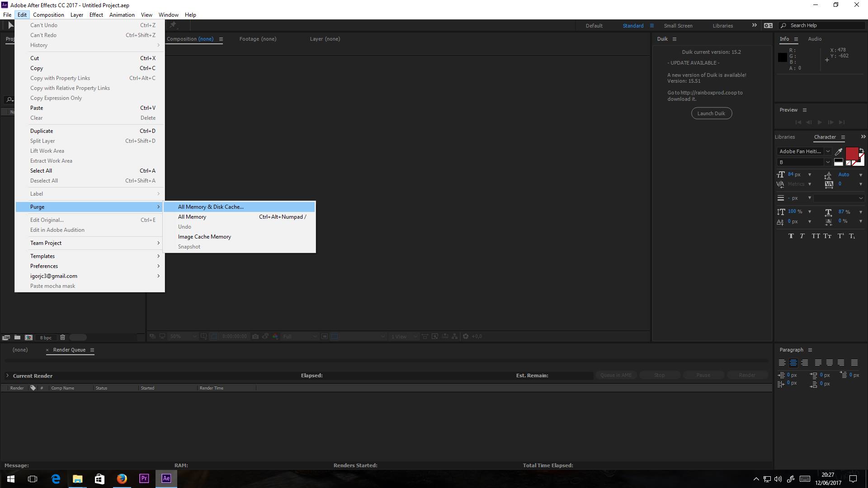
Task: Justify all paragraph lines
Action: tap(854, 362)
